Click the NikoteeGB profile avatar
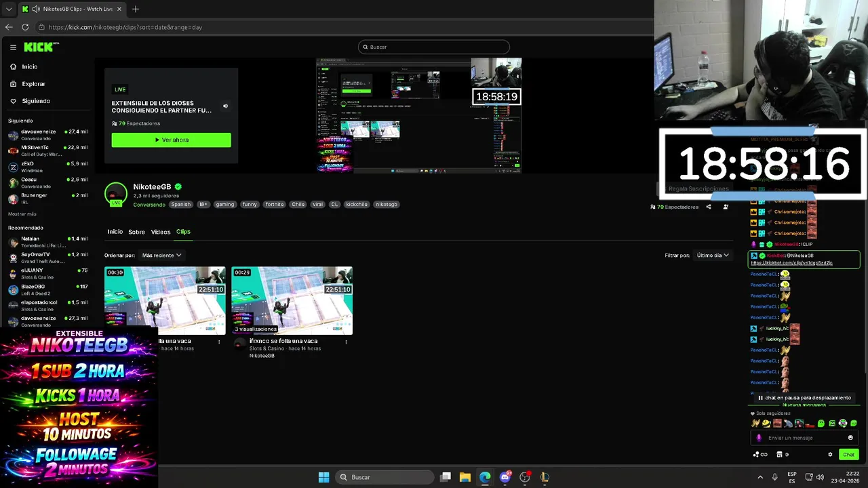The width and height of the screenshot is (868, 488). [x=115, y=194]
